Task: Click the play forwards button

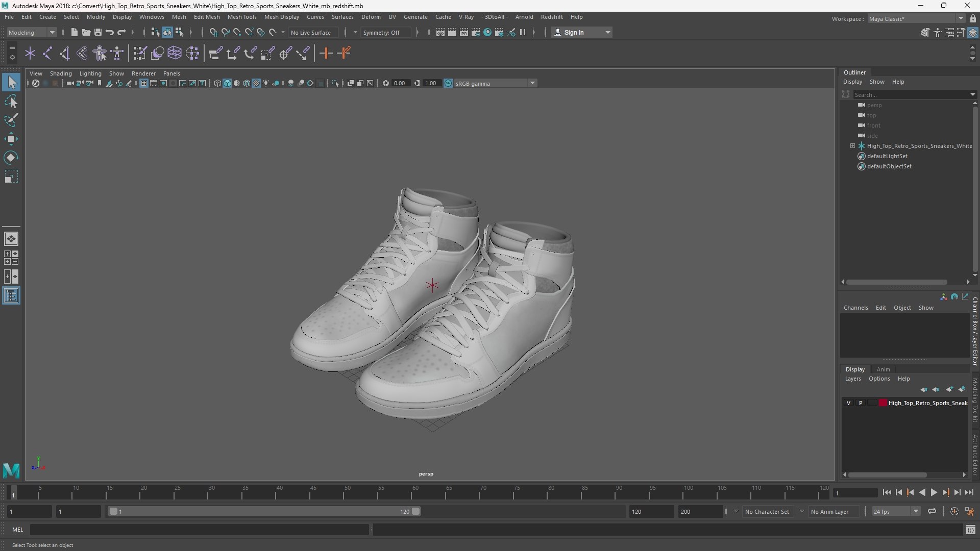Action: coord(934,492)
